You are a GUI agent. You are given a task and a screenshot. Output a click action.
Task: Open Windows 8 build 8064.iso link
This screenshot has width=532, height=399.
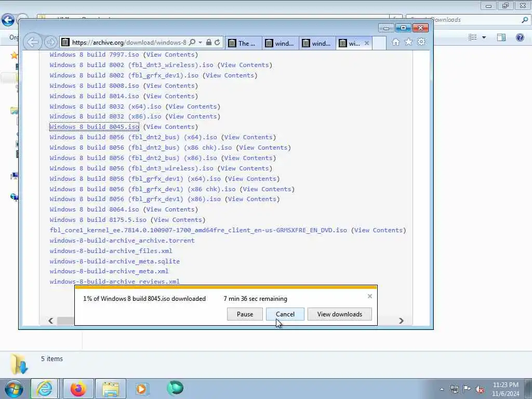click(95, 210)
